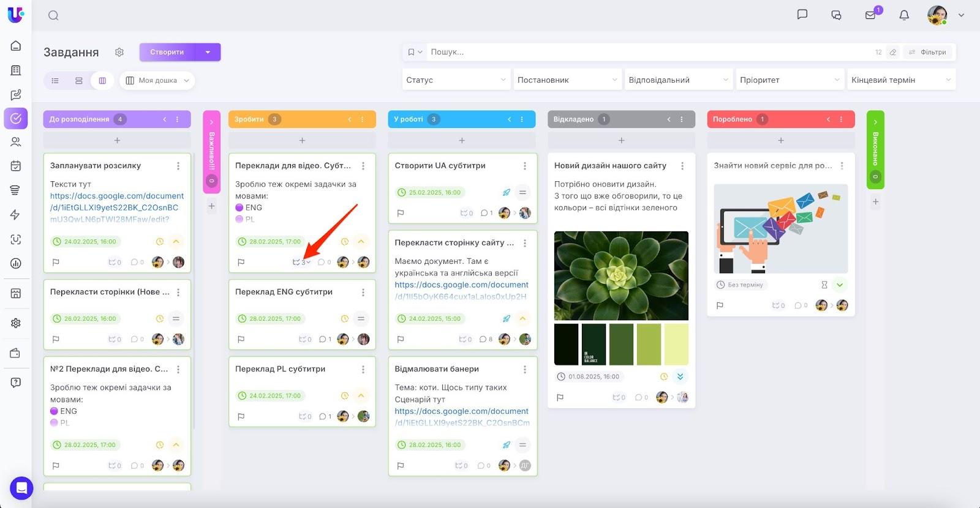Expand the collapsed Виконано column

click(x=875, y=122)
